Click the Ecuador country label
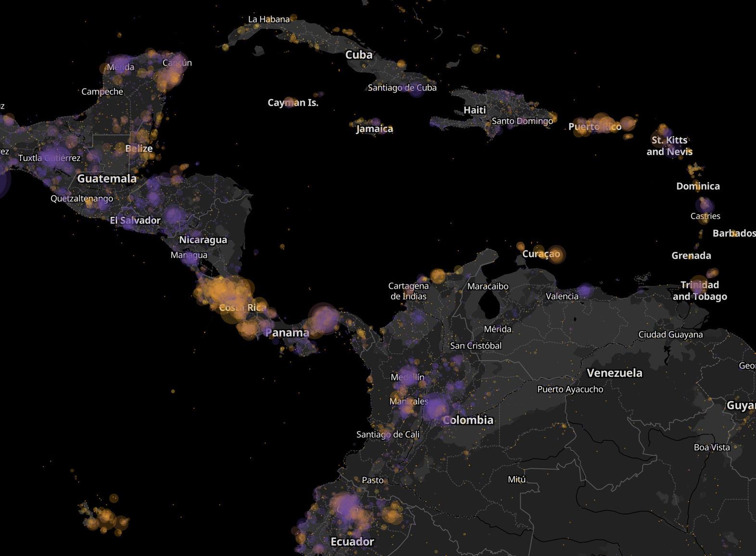 pos(352,542)
